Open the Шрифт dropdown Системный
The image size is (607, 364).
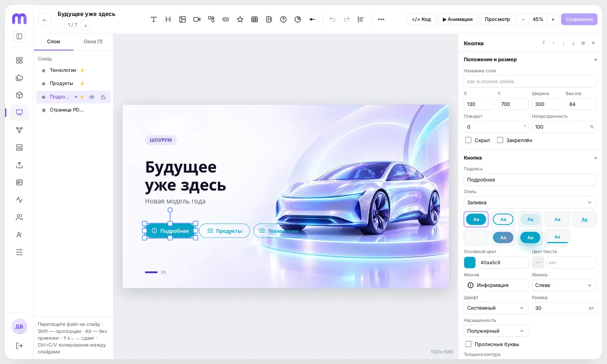point(496,308)
